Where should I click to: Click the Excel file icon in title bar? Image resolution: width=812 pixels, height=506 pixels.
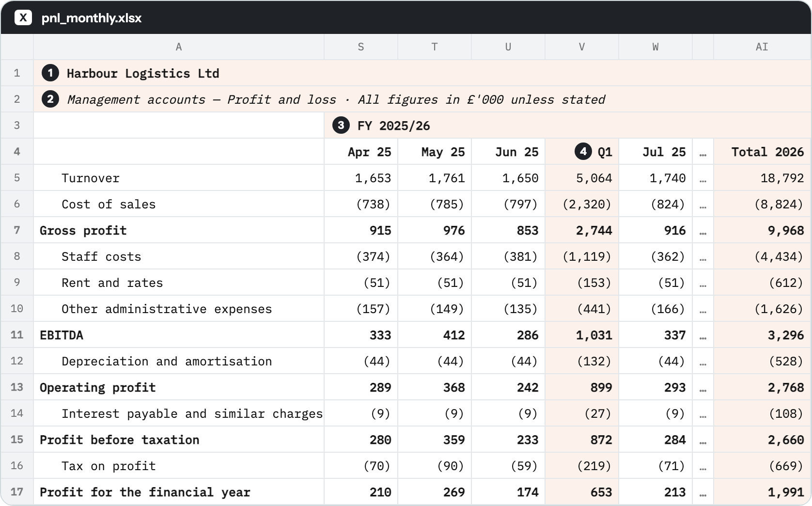point(23,18)
